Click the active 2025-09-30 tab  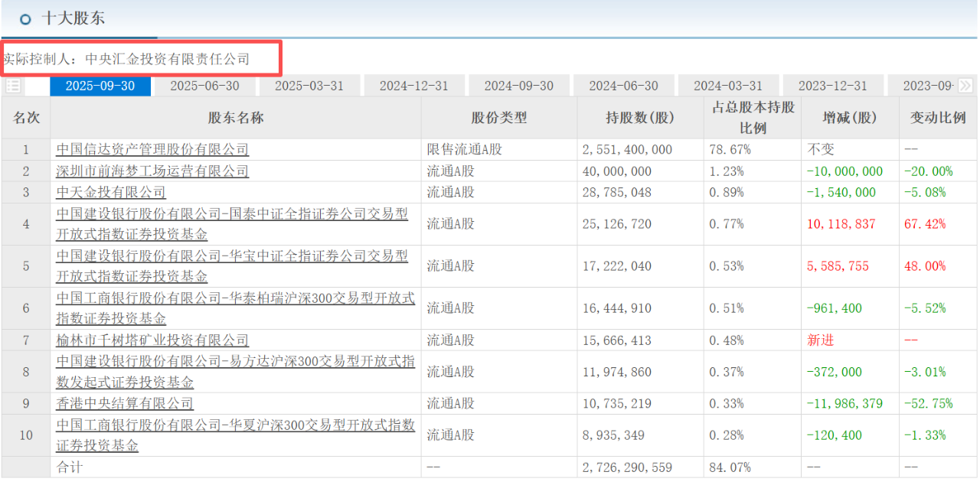(100, 86)
